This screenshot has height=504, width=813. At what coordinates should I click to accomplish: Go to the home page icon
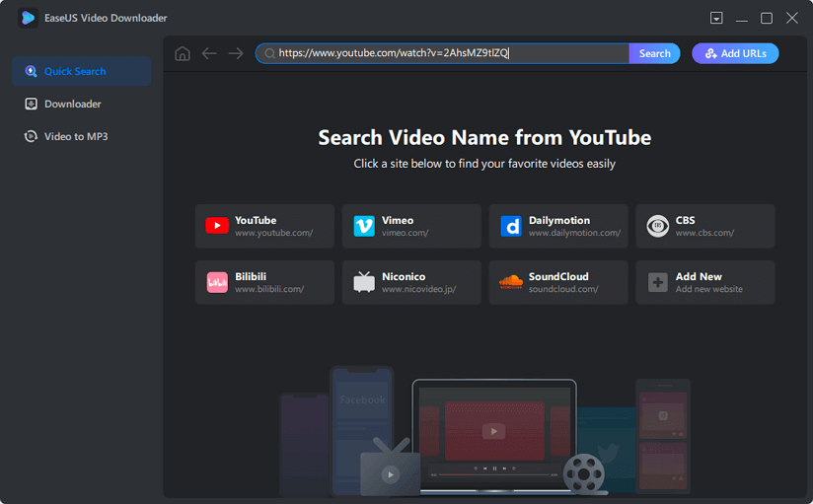(183, 53)
